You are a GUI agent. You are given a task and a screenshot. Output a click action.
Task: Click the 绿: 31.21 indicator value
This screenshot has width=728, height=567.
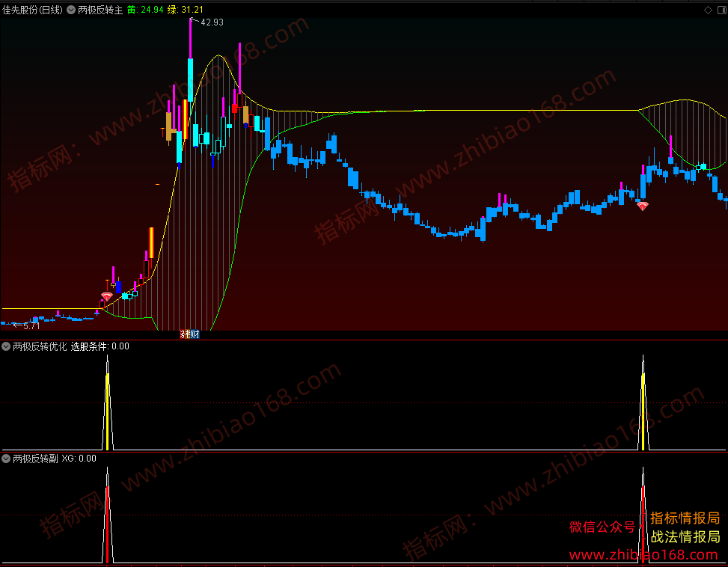(x=186, y=10)
